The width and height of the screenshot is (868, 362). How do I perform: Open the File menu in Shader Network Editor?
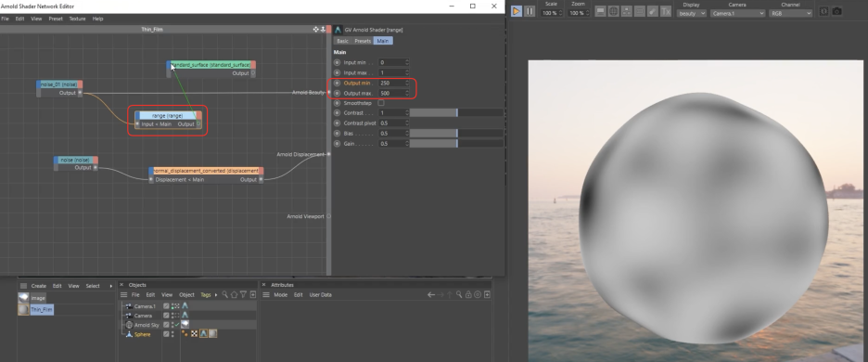tap(5, 19)
